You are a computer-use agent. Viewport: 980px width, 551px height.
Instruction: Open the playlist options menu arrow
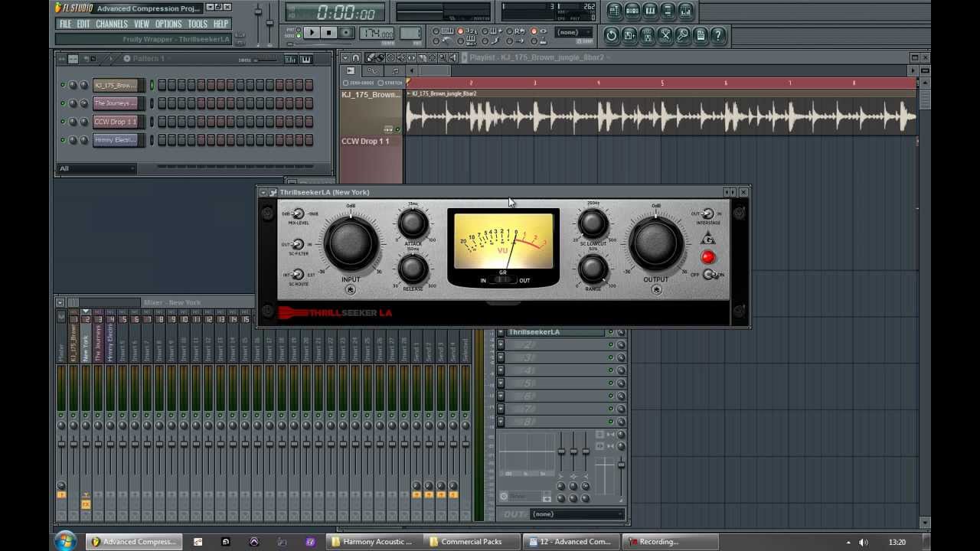[x=345, y=58]
